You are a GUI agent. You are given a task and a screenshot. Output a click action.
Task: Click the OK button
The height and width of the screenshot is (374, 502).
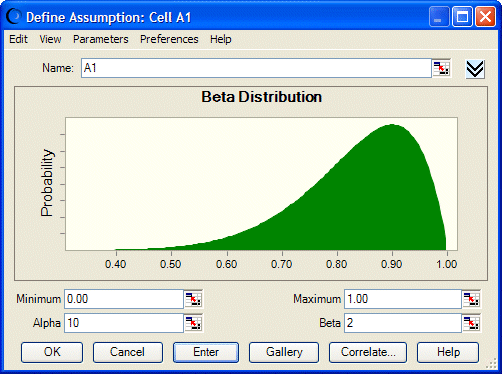pos(52,352)
